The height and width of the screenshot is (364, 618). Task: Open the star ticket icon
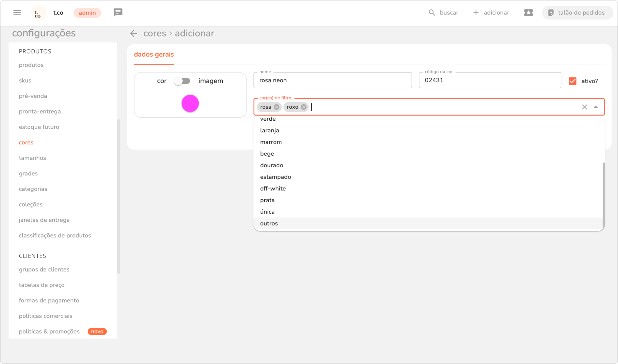528,13
